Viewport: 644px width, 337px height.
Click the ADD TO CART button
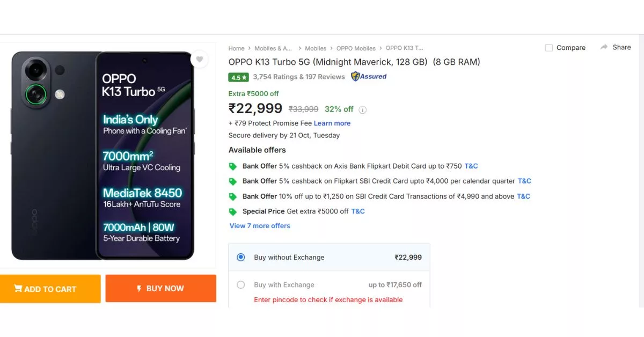tap(50, 288)
